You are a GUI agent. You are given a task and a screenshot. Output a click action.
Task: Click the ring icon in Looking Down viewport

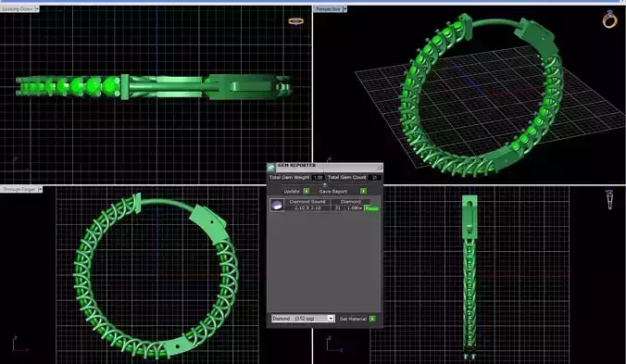pos(295,21)
